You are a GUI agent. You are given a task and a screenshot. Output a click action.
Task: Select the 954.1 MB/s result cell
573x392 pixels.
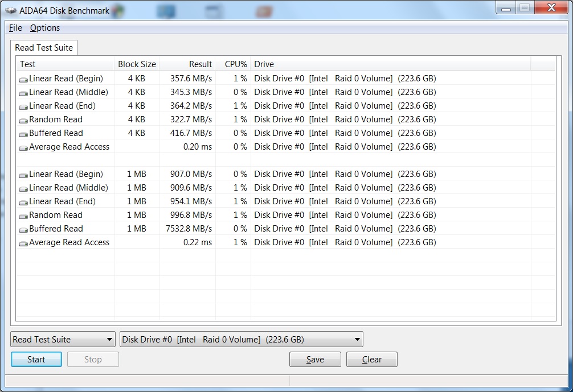[191, 201]
